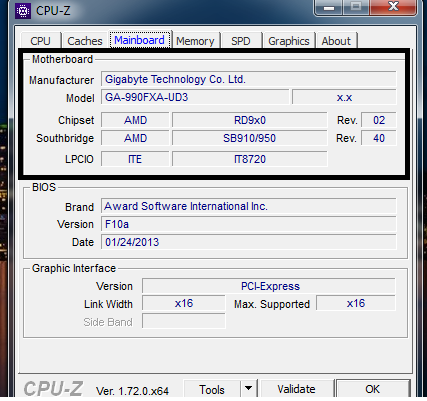Click the Southbridge vendor AMD field
Viewport: 427px width, 401px height.
pos(135,138)
